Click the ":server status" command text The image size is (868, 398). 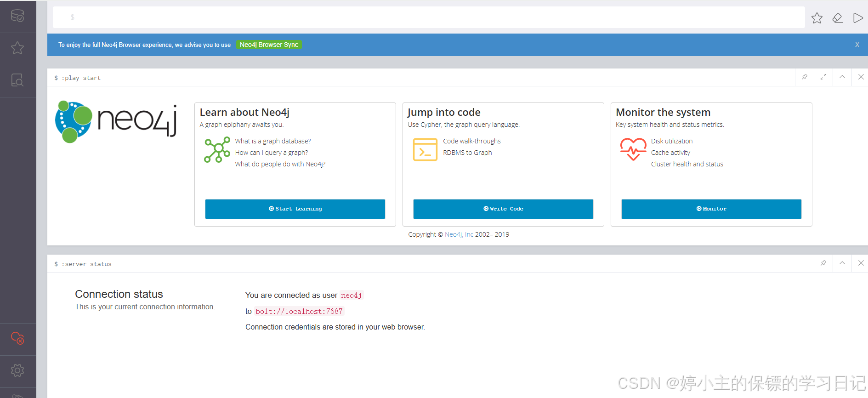[86, 264]
